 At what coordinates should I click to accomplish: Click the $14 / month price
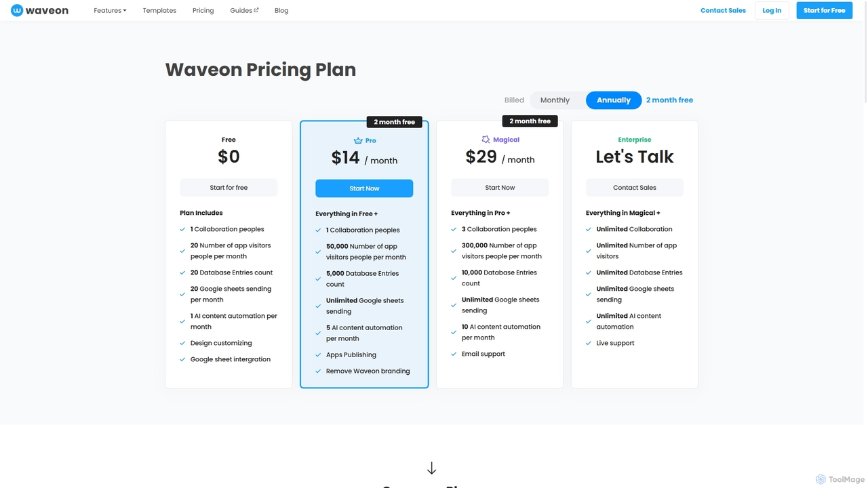tap(364, 158)
